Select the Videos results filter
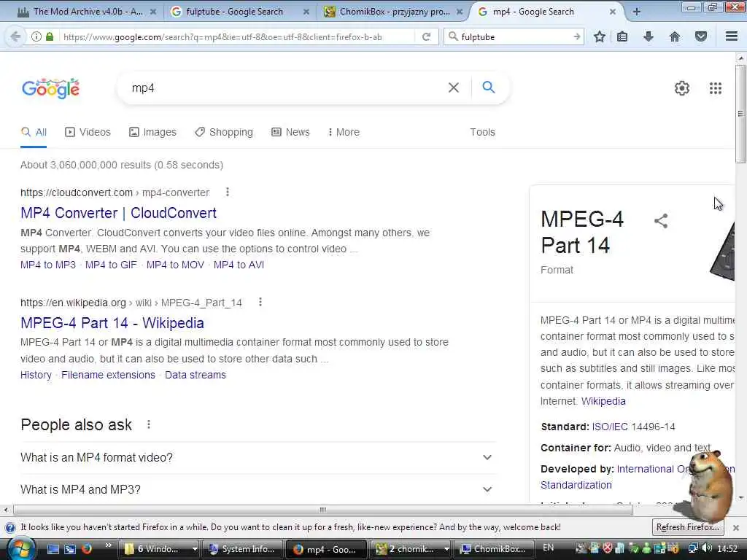 pos(88,132)
